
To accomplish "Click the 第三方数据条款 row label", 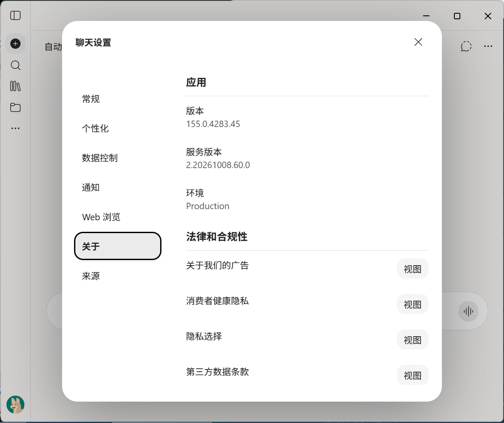I will [217, 372].
